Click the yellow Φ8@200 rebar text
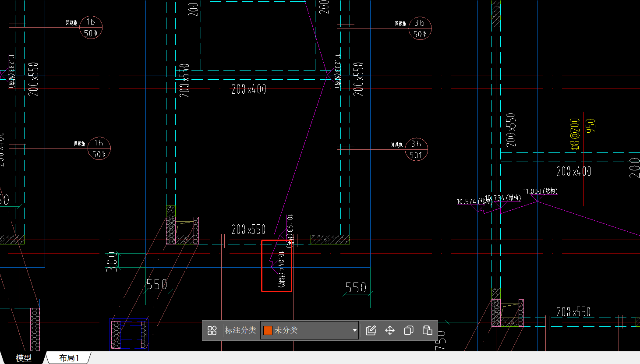 pos(575,134)
